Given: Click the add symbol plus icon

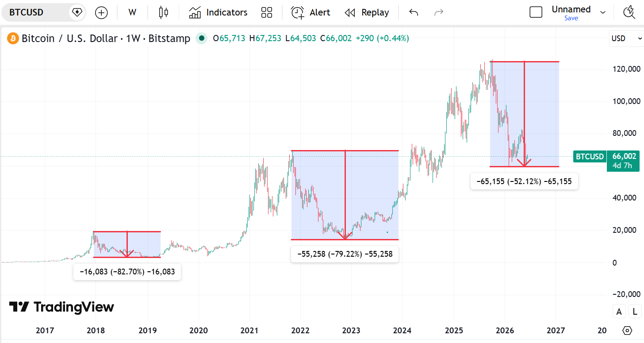Looking at the screenshot, I should (x=101, y=12).
